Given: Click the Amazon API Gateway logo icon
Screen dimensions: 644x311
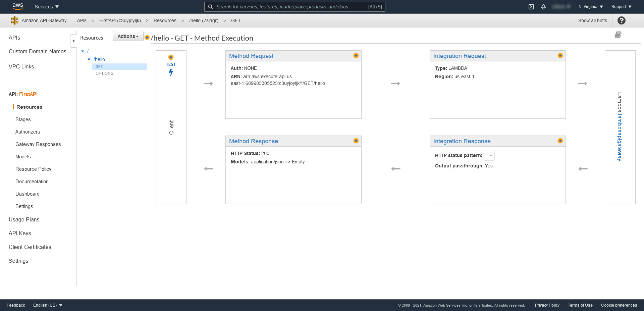Looking at the screenshot, I should coord(15,20).
